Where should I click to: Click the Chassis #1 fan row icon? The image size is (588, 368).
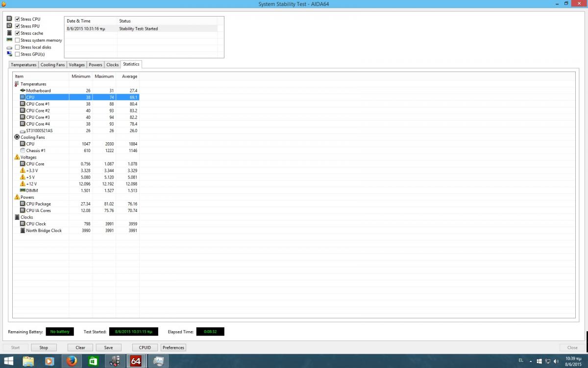[23, 151]
